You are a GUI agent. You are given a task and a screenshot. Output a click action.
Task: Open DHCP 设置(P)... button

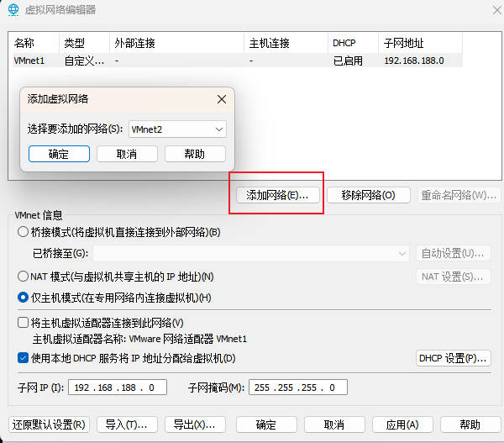click(454, 358)
